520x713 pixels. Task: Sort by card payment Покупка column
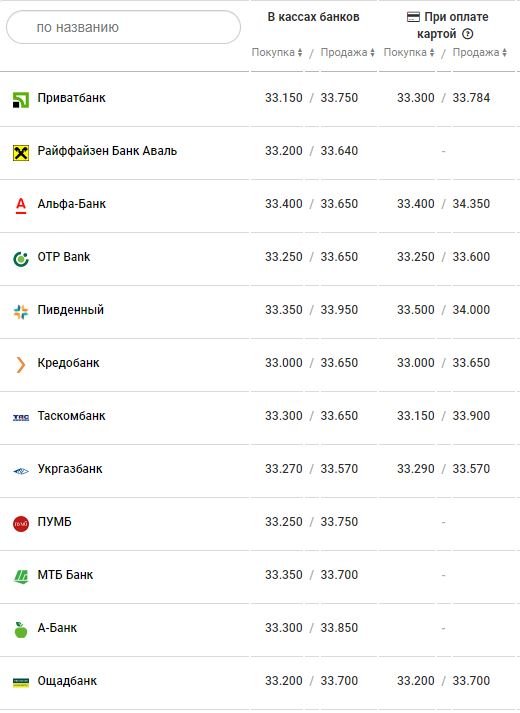click(x=409, y=52)
